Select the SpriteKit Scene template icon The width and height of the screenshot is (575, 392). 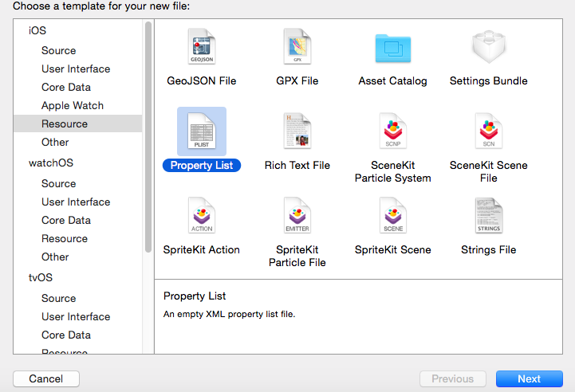(393, 217)
